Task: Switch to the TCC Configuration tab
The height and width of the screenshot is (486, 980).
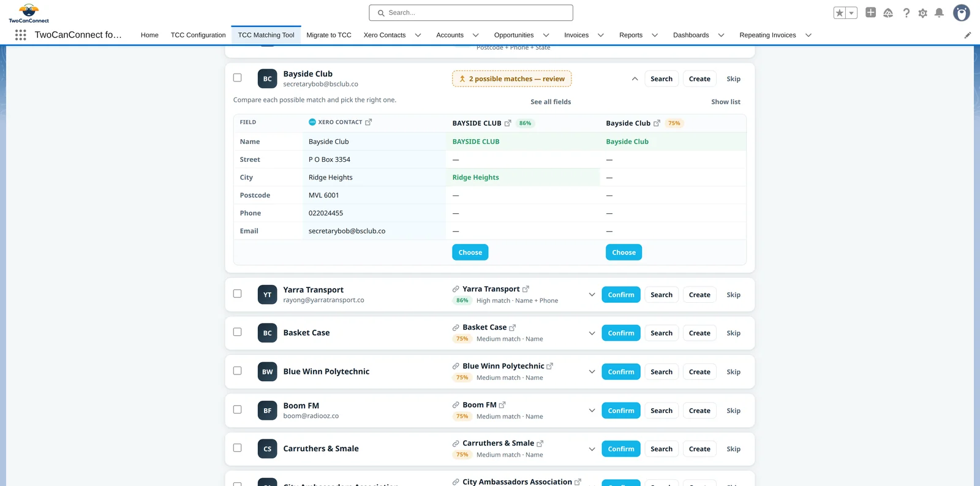Action: 198,35
